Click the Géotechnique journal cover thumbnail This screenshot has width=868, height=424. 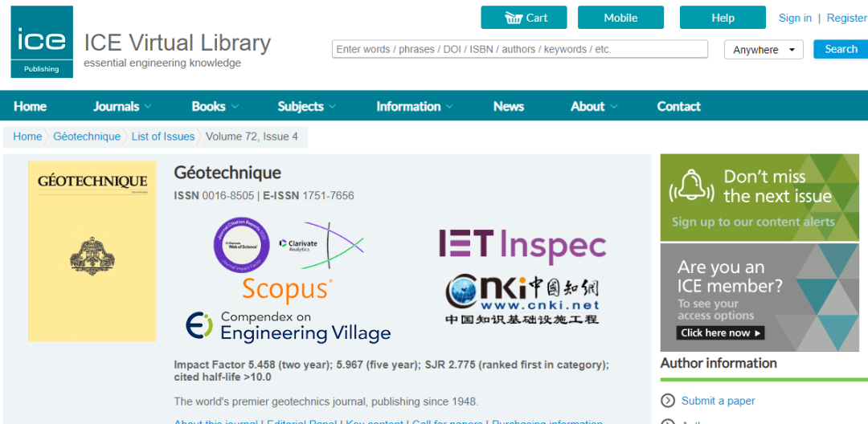(x=92, y=251)
